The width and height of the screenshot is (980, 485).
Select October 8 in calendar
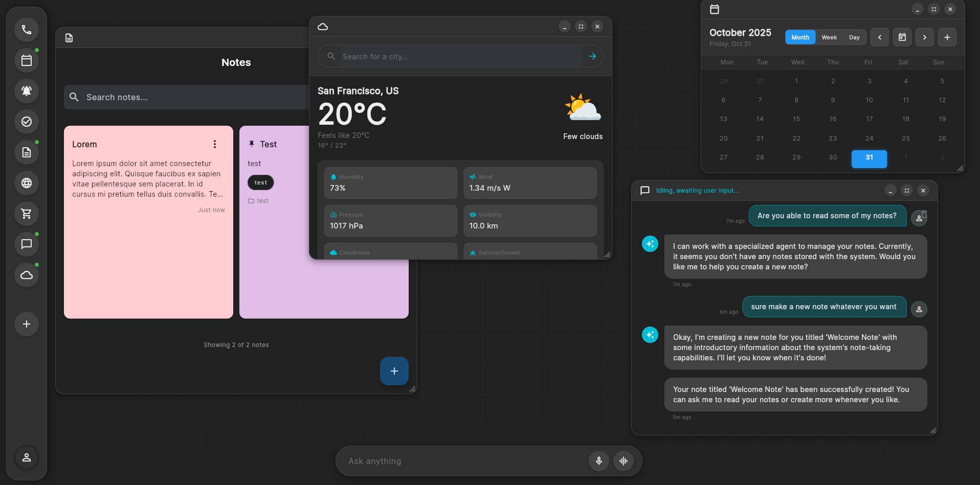point(796,100)
